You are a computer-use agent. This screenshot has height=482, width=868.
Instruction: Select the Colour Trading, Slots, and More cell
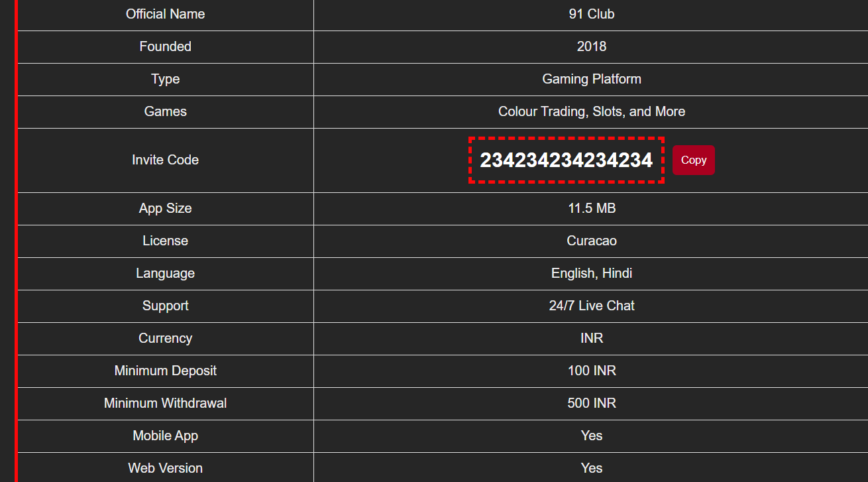[591, 111]
